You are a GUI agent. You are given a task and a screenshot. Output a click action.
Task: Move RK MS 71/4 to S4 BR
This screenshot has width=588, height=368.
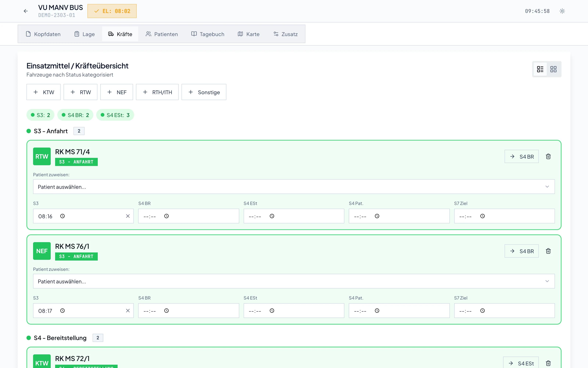[x=521, y=157]
